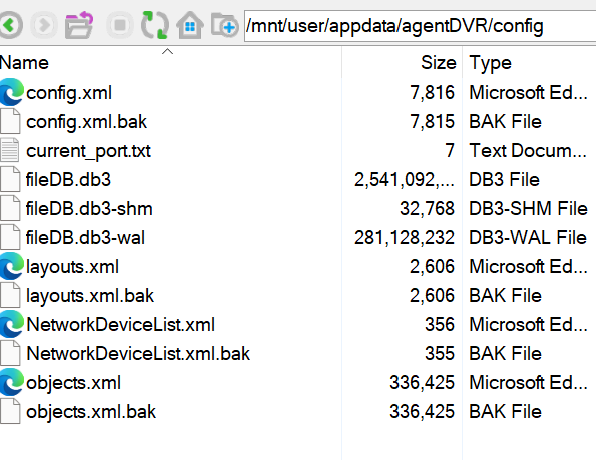Click the Text Docum... type cell
The width and height of the screenshot is (596, 460).
[x=528, y=151]
